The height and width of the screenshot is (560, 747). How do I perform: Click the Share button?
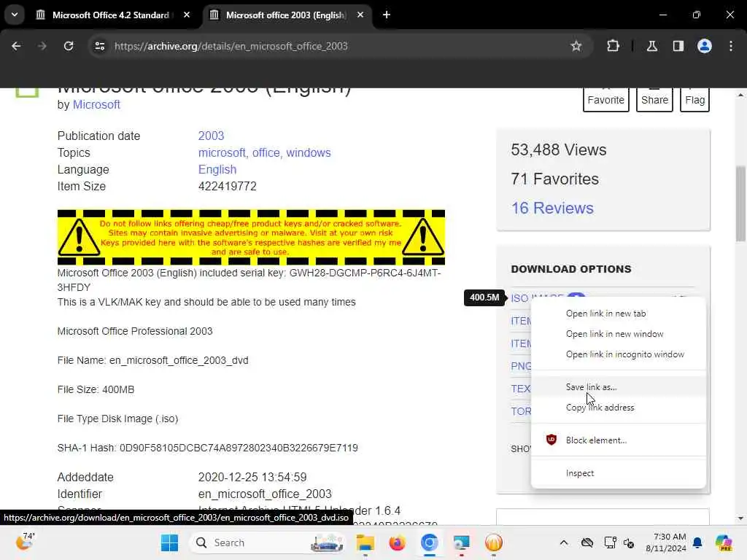click(654, 99)
